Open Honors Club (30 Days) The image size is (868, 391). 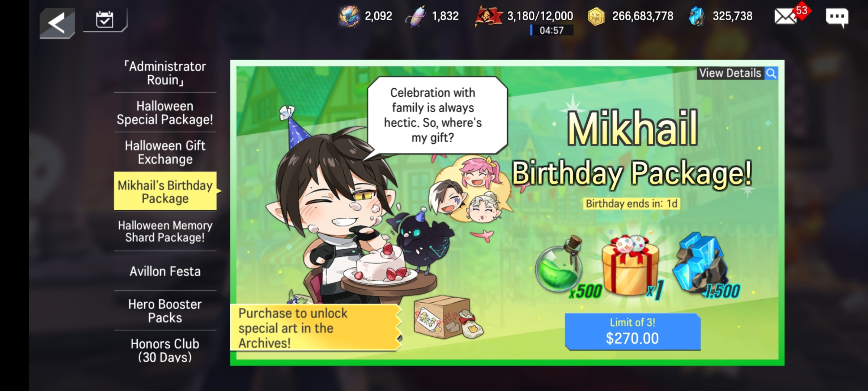pyautogui.click(x=165, y=350)
